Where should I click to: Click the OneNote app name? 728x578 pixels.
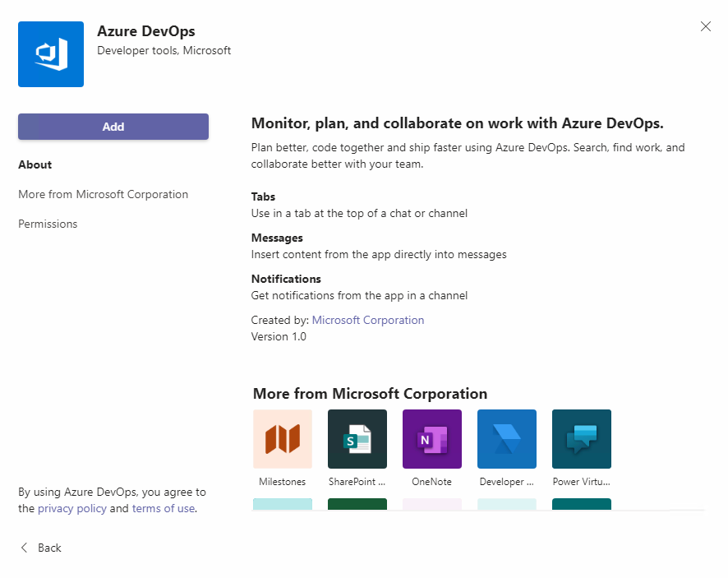pyautogui.click(x=431, y=482)
